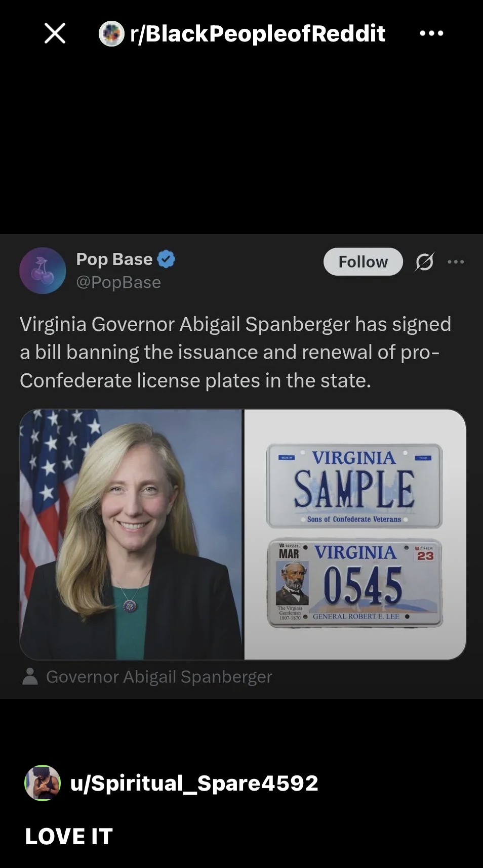Open the governor portrait photo
The width and height of the screenshot is (483, 868).
pos(131,534)
